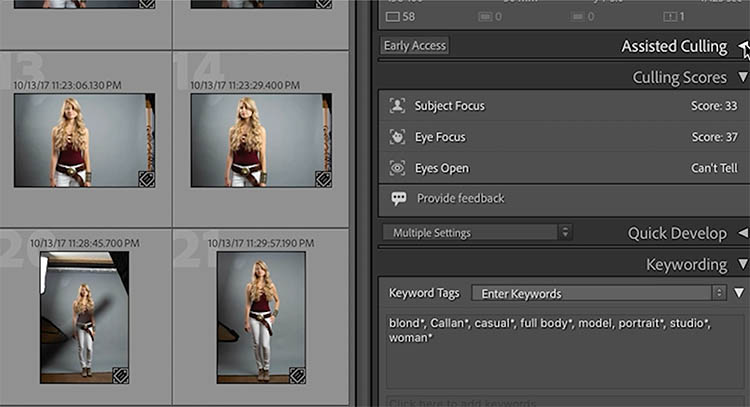
Task: Click the Provide feedback link
Action: click(x=460, y=199)
